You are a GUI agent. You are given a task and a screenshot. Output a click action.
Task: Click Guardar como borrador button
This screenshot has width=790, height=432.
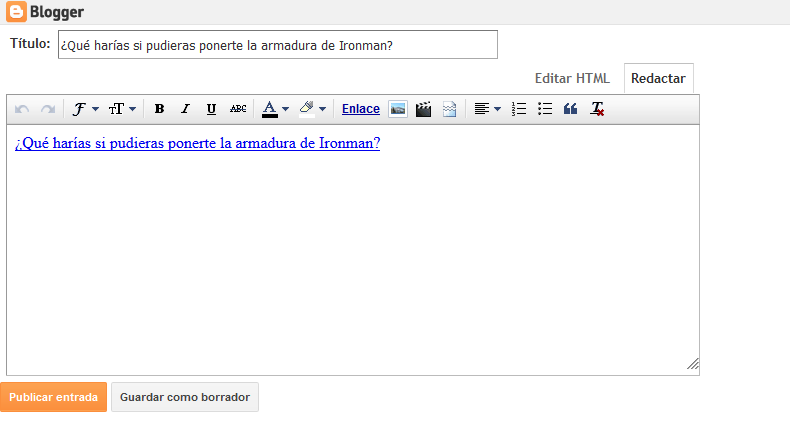coord(185,397)
